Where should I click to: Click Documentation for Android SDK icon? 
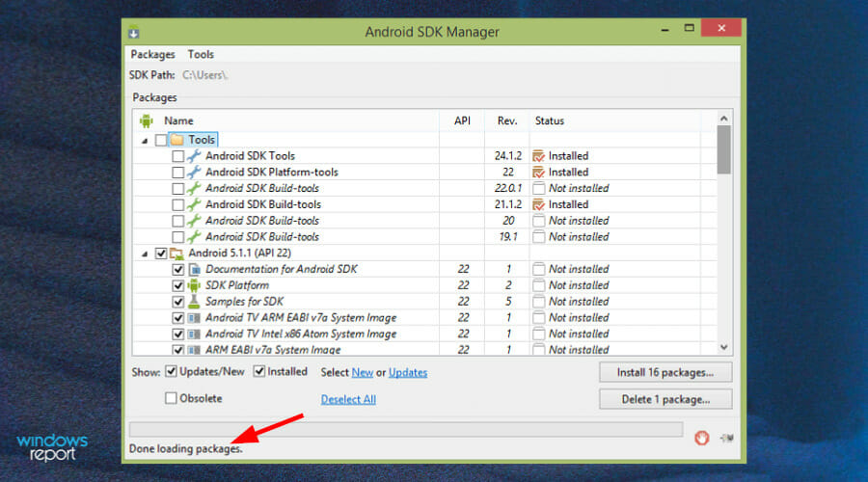point(194,270)
